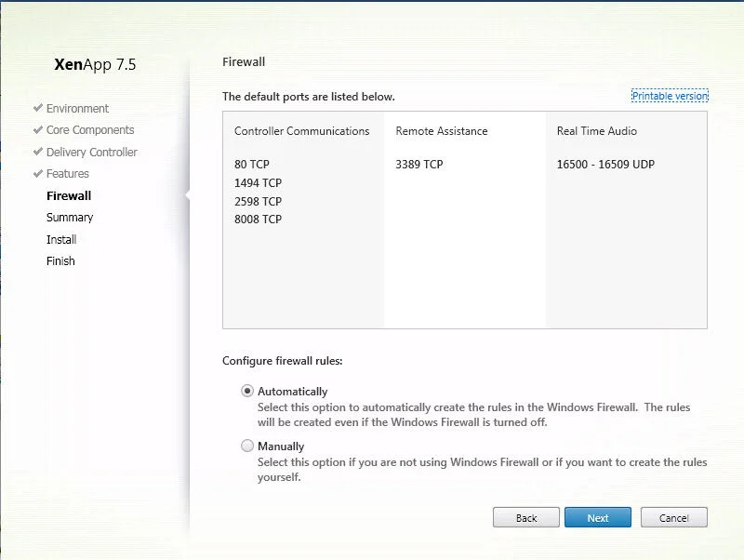Click the Core Components checkmark icon
The image size is (744, 560).
click(38, 129)
